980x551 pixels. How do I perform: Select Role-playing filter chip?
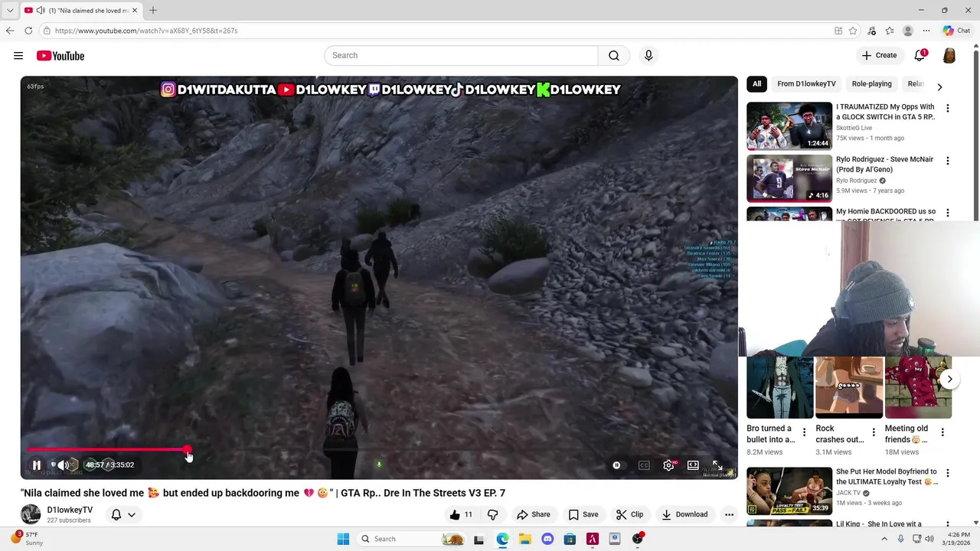click(x=871, y=83)
